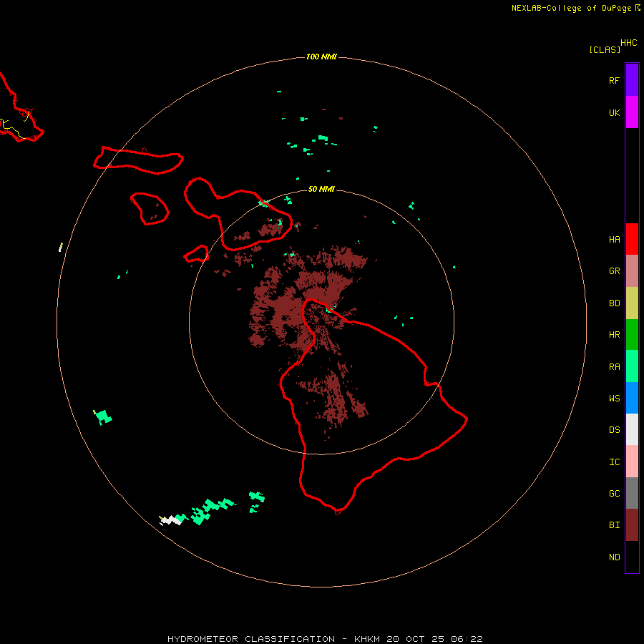Click the 'BI' legend label

(614, 525)
